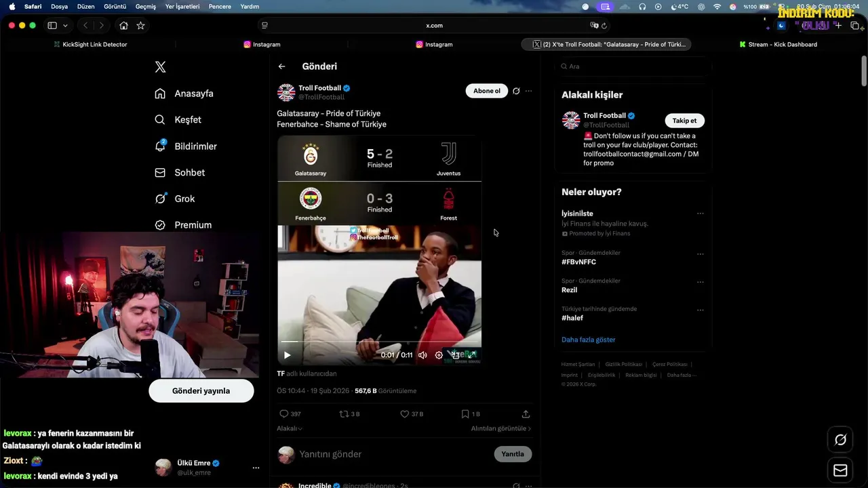The width and height of the screenshot is (868, 488).
Task: Open Safari tab overview icon
Action: 855,26
